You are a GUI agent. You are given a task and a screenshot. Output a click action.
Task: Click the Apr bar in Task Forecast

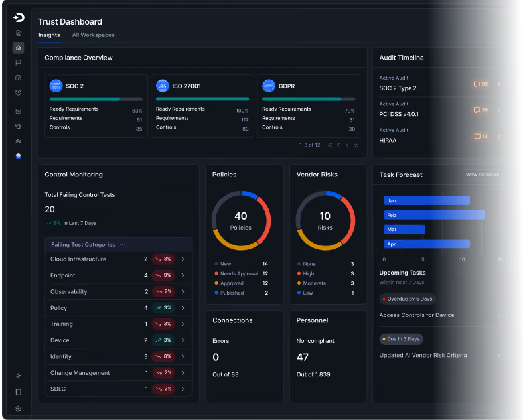(427, 244)
